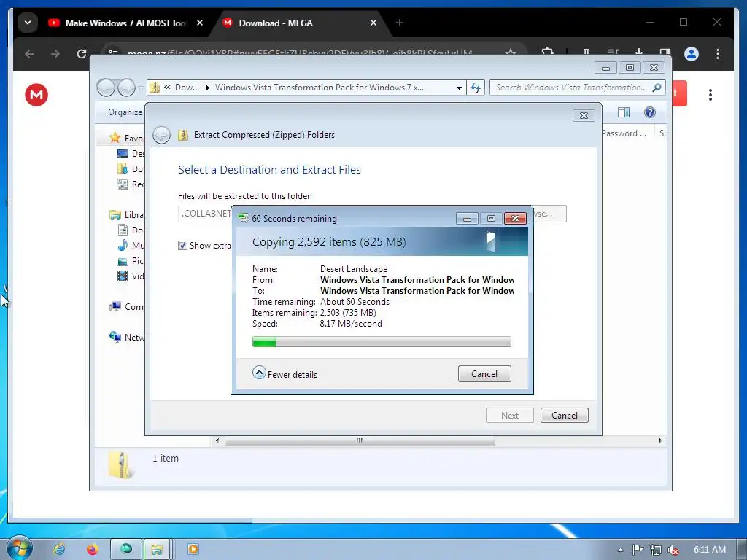
Task: Click the green copy progress bar
Action: tap(382, 341)
